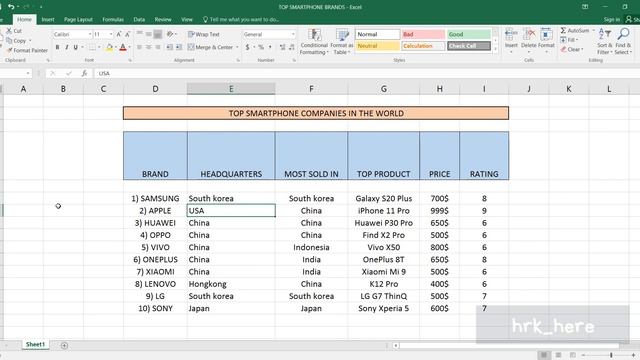This screenshot has height=360, width=640.
Task: Add a new sheet with plus icon
Action: pos(64,345)
